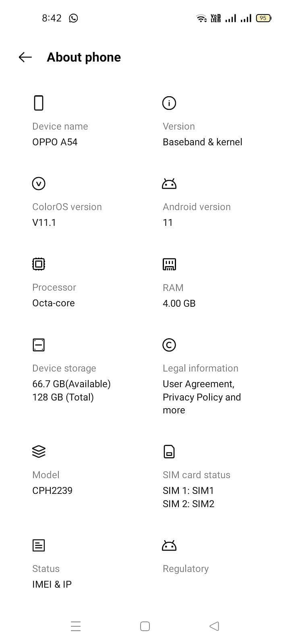Open IMEI & IP status entry
Image resolution: width=290 pixels, height=644 pixels.
pyautogui.click(x=52, y=584)
